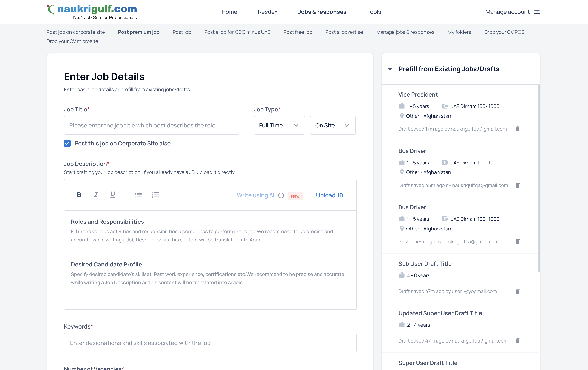Open the Manage account hamburger menu icon
This screenshot has height=370, width=588.
pos(537,12)
